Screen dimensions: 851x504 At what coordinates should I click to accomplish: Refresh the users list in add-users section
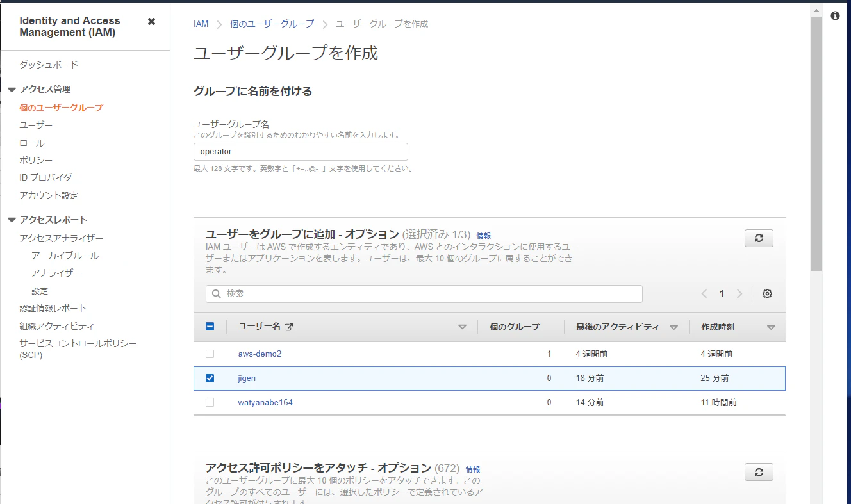(x=759, y=238)
